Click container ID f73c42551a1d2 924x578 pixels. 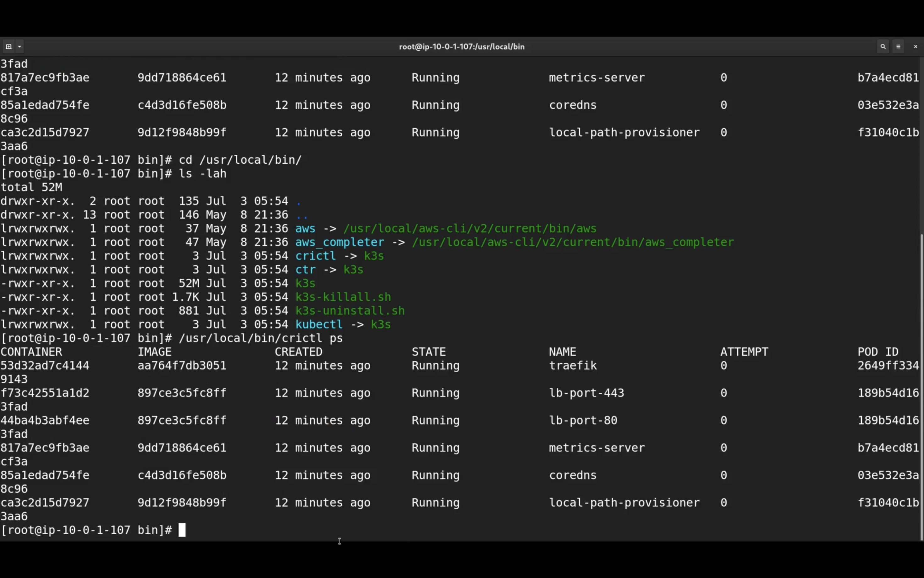[x=45, y=393]
